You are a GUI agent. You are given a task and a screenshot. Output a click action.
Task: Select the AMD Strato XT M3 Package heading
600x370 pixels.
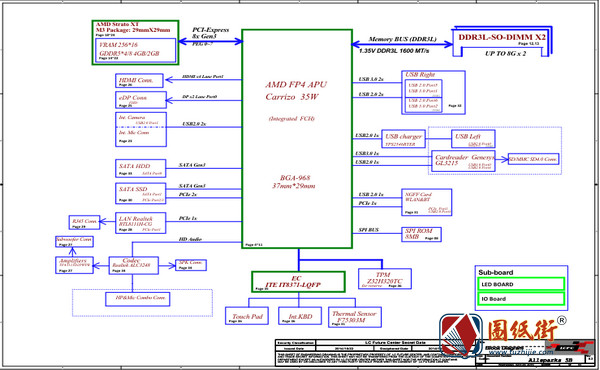click(x=133, y=27)
